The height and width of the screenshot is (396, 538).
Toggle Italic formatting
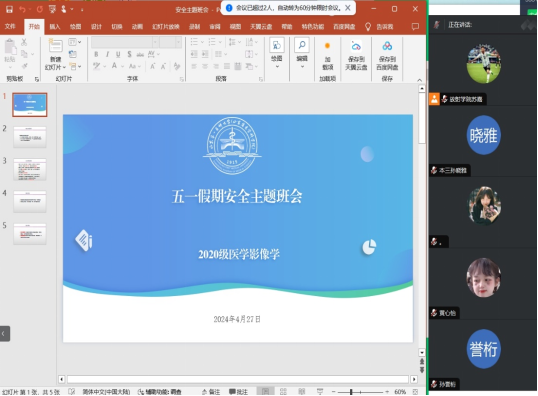(107, 54)
